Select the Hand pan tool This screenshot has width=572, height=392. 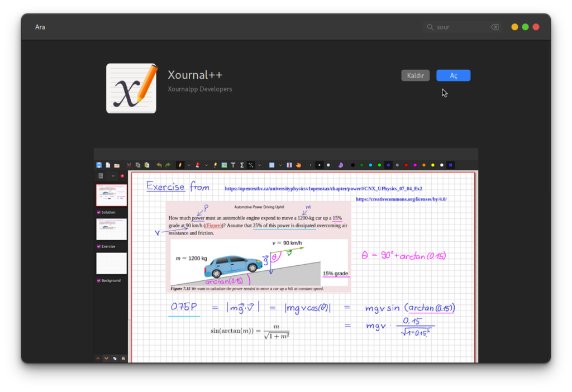(298, 165)
